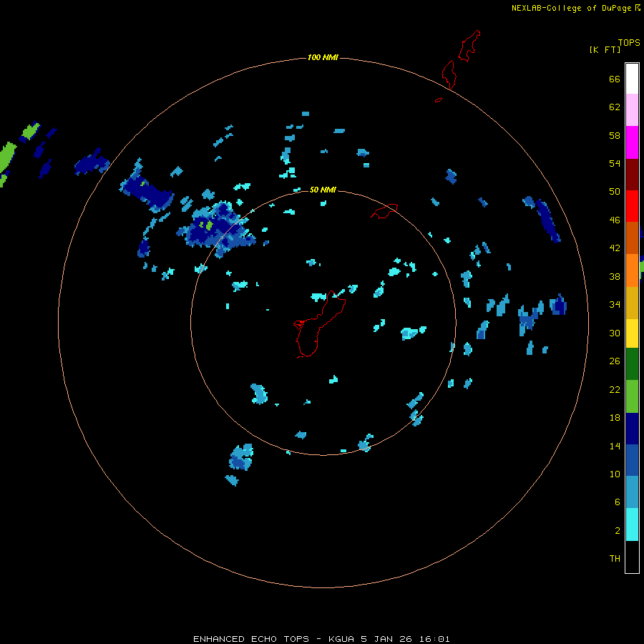Click the 54 legend value
This screenshot has width=644, height=644.
click(x=615, y=163)
